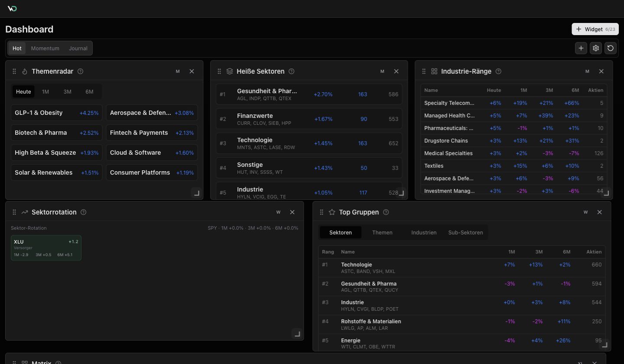The height and width of the screenshot is (364, 624).
Task: Click the app logo in top bar
Action: pyautogui.click(x=12, y=9)
